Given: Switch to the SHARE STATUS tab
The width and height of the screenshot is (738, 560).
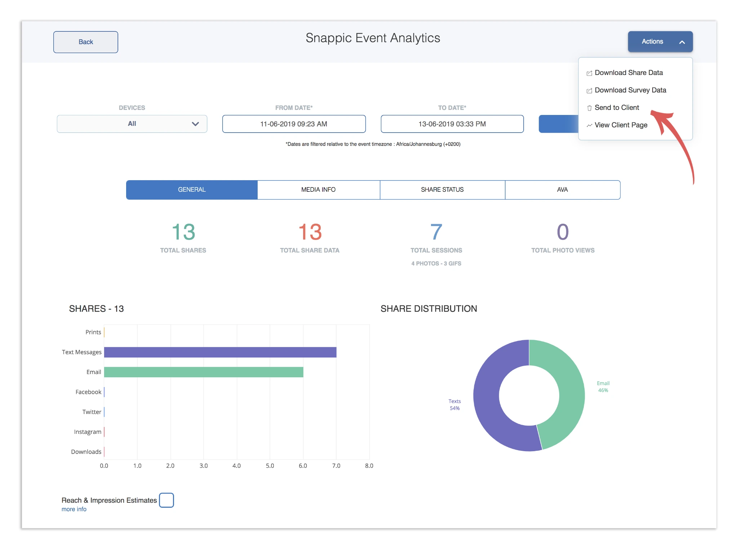Looking at the screenshot, I should coord(442,190).
